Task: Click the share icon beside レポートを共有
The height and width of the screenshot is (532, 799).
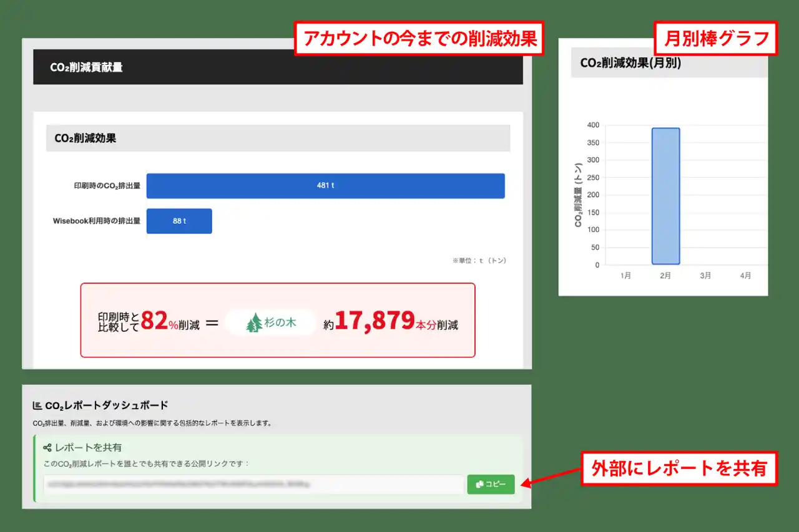Action: coord(47,448)
